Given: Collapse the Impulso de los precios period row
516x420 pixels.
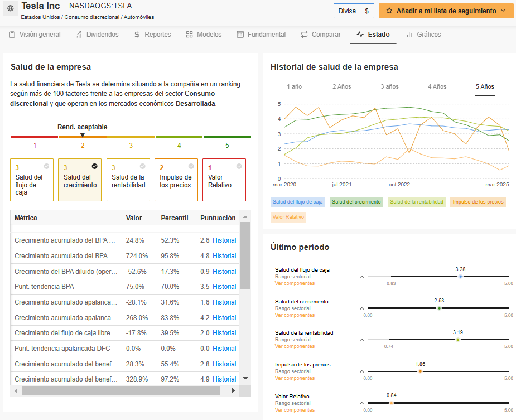Looking at the screenshot, I should pyautogui.click(x=362, y=371).
